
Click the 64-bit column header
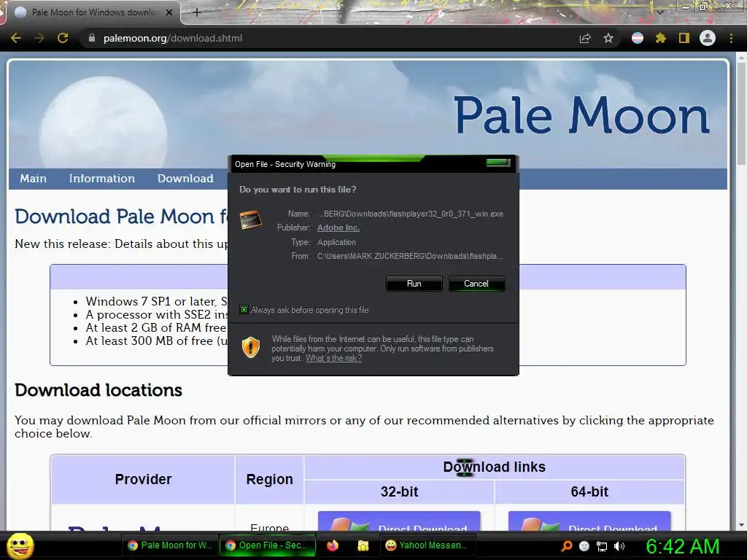pos(589,491)
